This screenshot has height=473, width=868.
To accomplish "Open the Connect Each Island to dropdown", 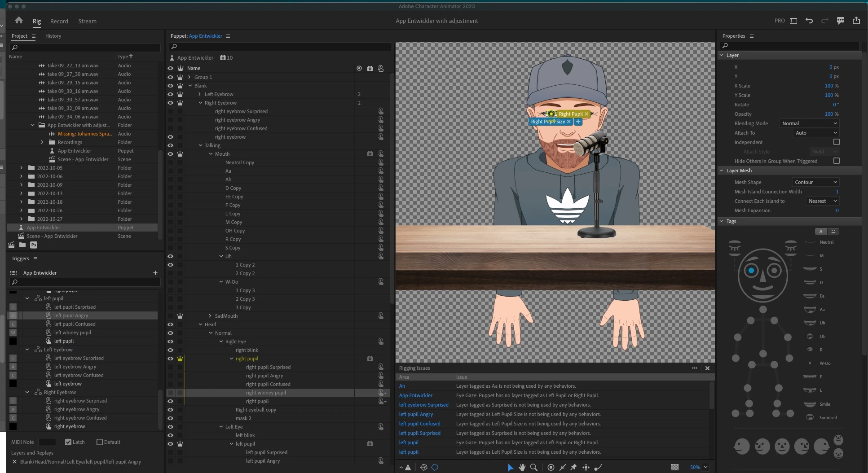I will pos(822,201).
